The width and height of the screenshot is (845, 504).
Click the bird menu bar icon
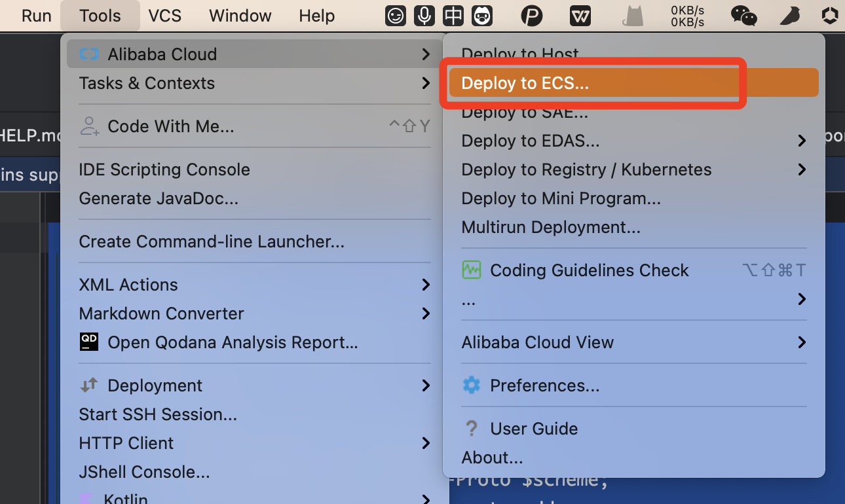(x=792, y=16)
